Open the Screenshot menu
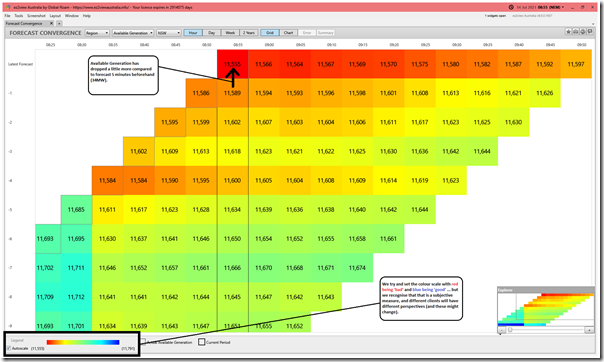The height and width of the screenshot is (362, 604). pyautogui.click(x=36, y=16)
